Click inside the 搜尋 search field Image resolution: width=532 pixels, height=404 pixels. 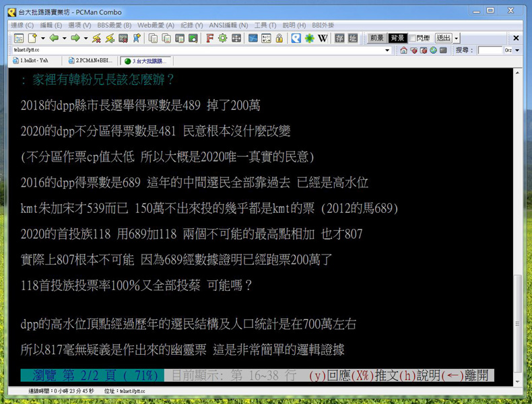[490, 50]
